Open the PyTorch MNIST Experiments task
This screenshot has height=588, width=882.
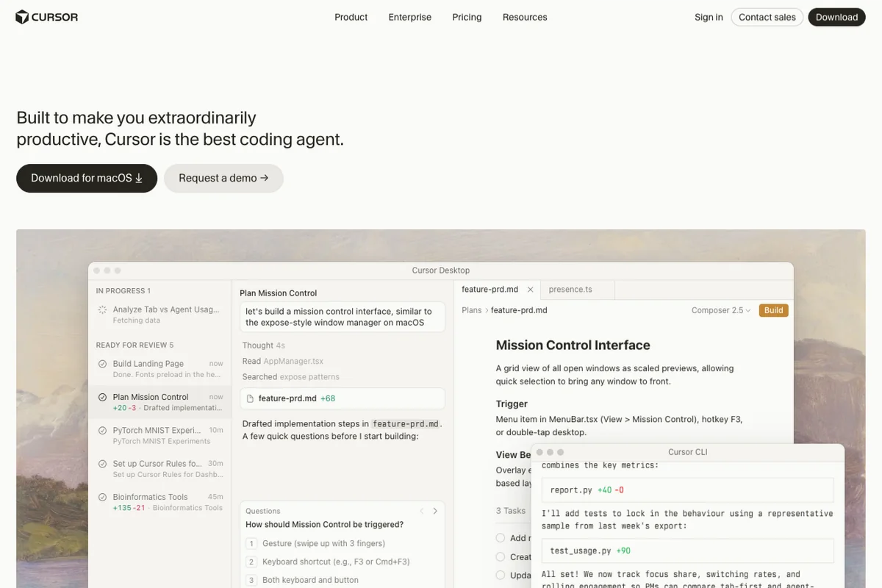pos(159,435)
